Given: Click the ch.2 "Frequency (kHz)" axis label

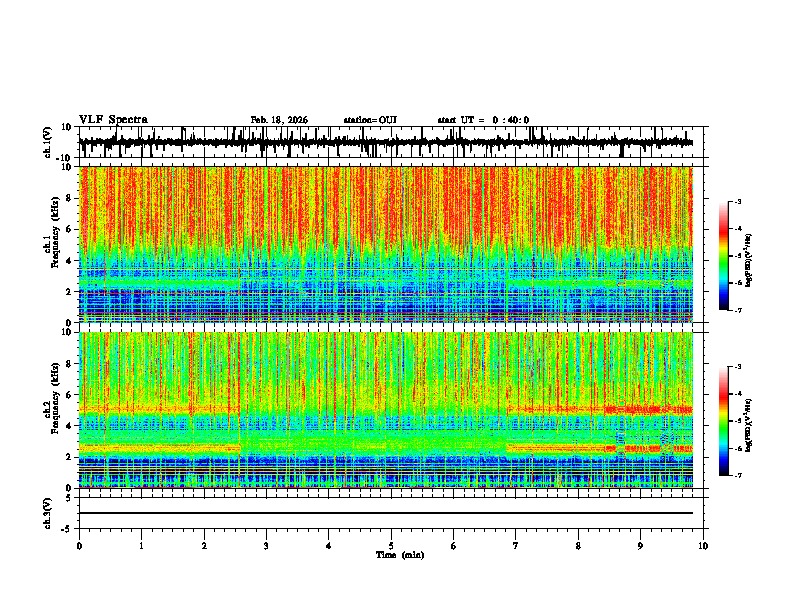Looking at the screenshot, I should 55,398.
